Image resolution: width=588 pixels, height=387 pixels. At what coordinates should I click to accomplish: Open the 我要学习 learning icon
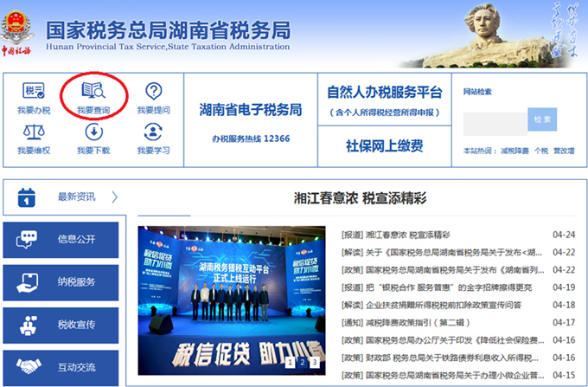point(153,132)
